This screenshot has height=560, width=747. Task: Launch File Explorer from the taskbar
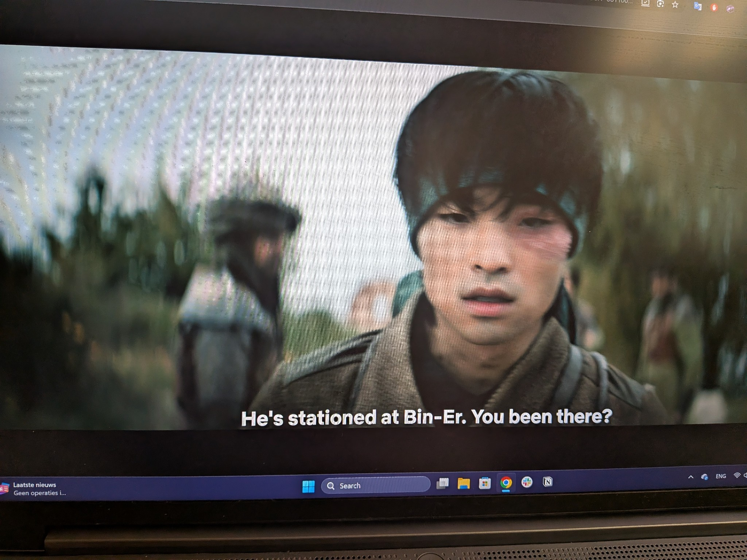pos(464,483)
